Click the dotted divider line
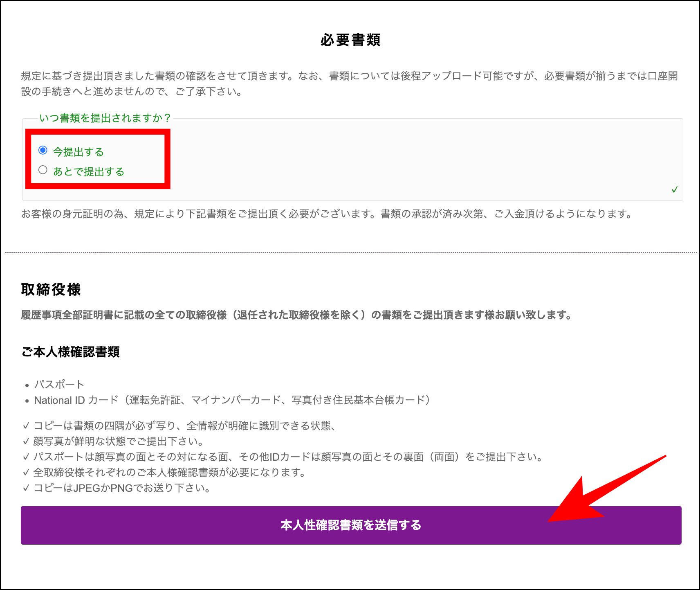Image resolution: width=700 pixels, height=590 pixels. (x=350, y=252)
